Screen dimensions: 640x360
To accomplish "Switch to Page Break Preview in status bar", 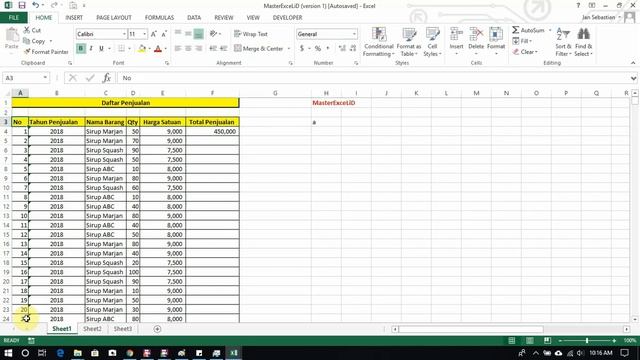I will click(547, 340).
